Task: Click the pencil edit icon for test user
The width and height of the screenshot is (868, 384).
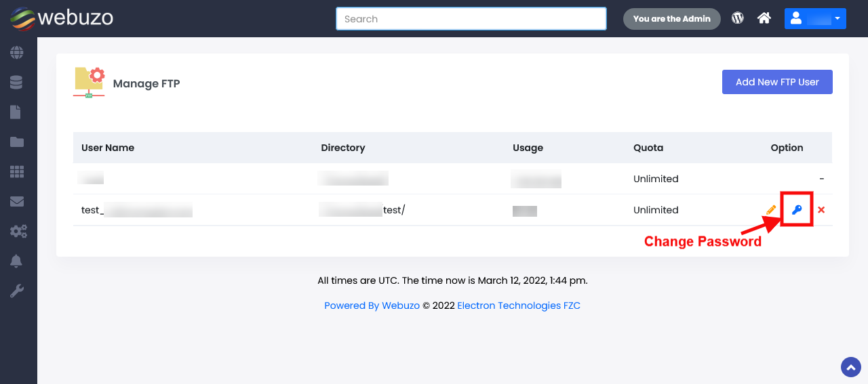Action: 771,210
